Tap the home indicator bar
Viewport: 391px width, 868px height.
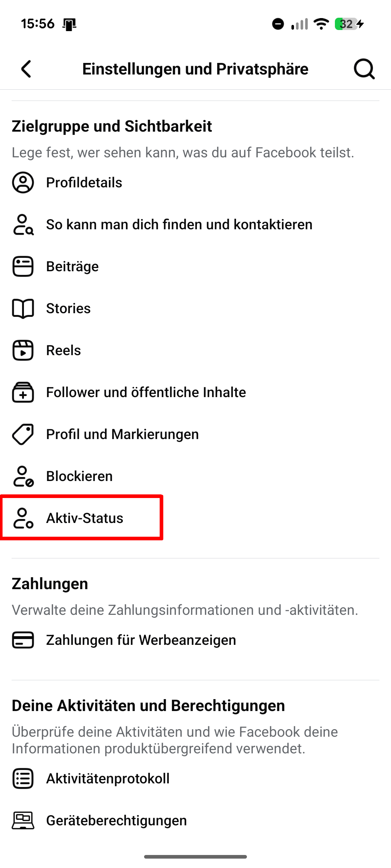pyautogui.click(x=195, y=857)
